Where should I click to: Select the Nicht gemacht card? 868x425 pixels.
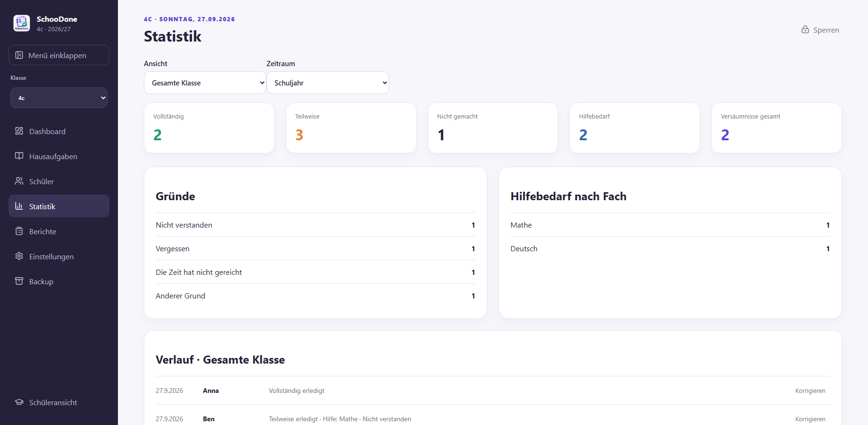pyautogui.click(x=493, y=128)
